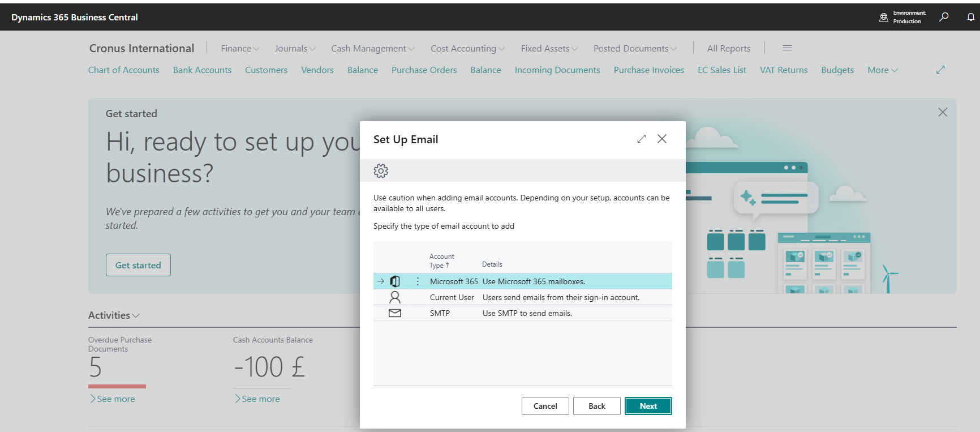Expand the More navigation options

click(883, 70)
